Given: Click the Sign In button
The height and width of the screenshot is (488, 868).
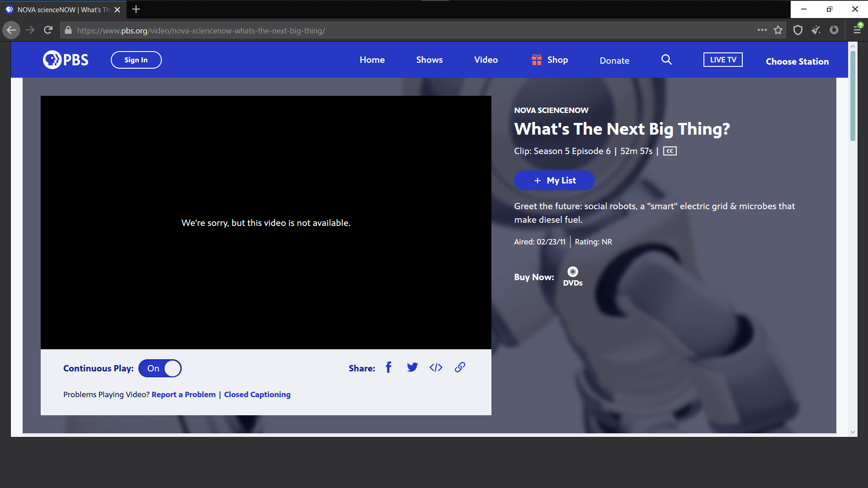Looking at the screenshot, I should pos(136,60).
